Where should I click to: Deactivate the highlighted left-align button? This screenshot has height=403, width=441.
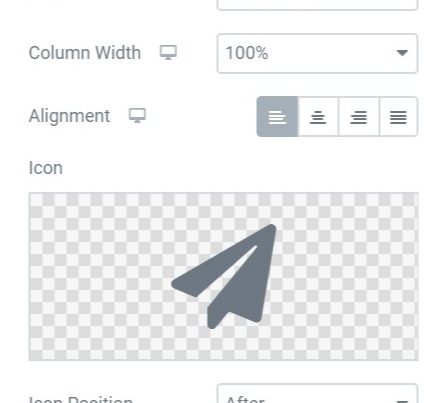point(277,117)
